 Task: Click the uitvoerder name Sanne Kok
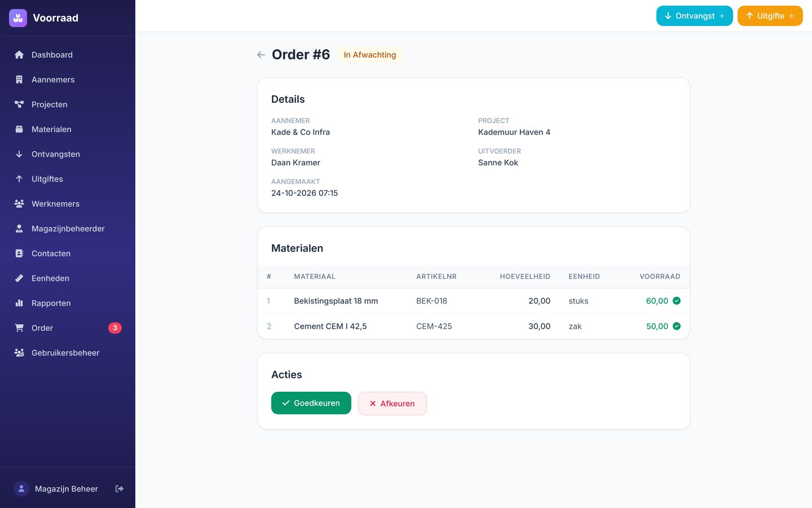click(x=498, y=163)
